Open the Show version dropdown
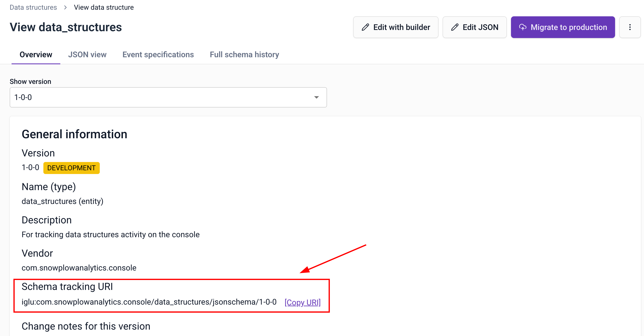644x336 pixels. tap(168, 97)
